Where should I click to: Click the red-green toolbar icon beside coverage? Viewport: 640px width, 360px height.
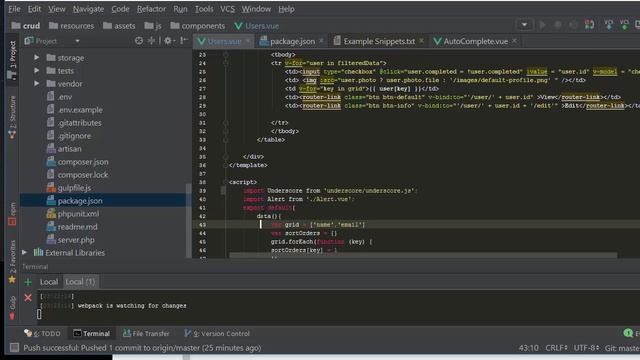coord(589,25)
